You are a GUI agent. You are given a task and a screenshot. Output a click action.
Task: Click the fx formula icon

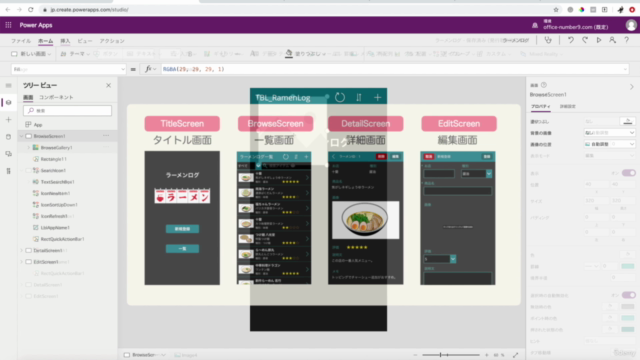tap(148, 69)
